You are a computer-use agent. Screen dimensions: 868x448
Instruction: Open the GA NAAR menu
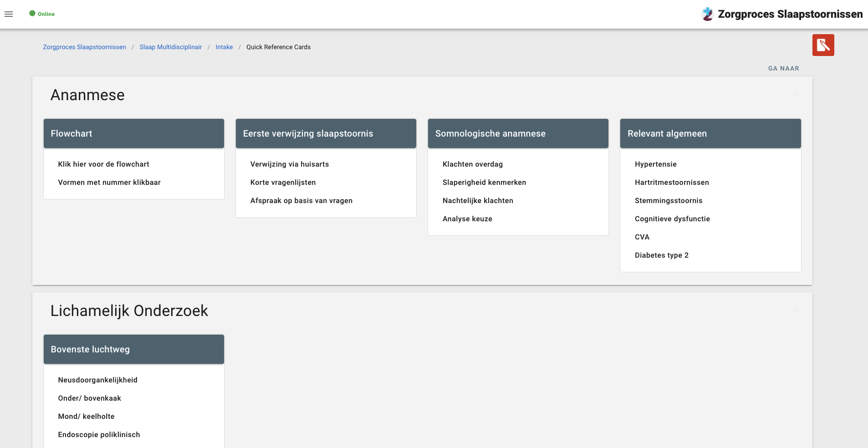tap(783, 68)
